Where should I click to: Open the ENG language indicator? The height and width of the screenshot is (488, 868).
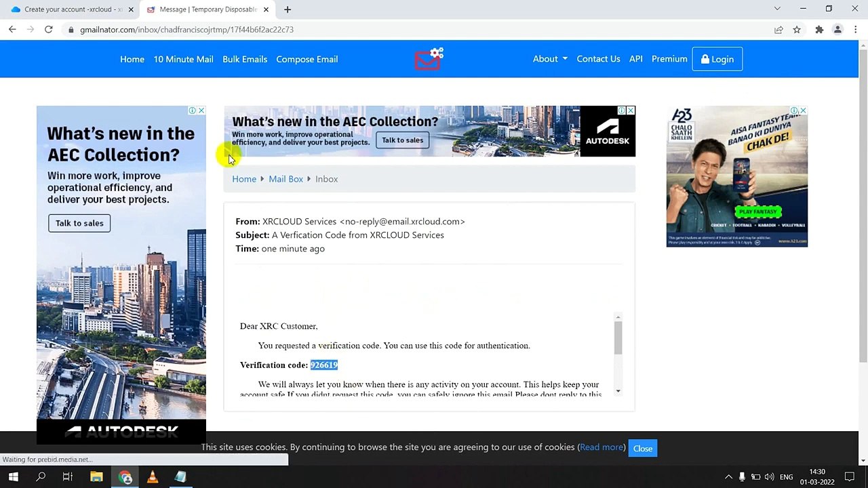click(x=786, y=477)
